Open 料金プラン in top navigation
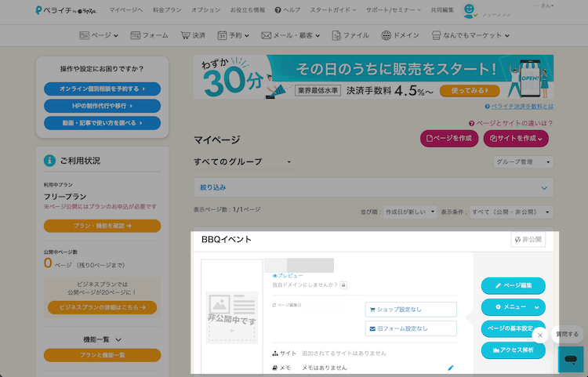Viewport: 588px width, 377px height. 167,10
